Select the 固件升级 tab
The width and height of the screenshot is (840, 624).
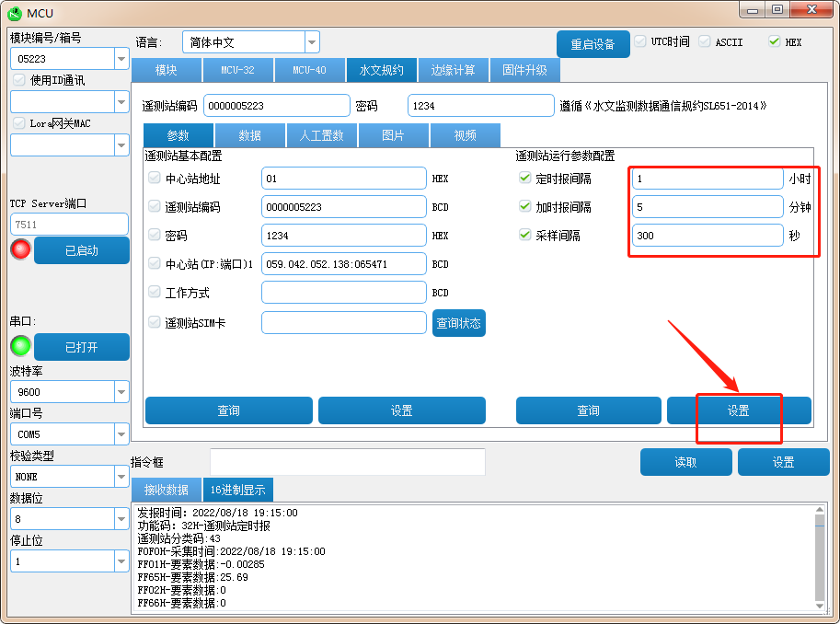tap(524, 70)
